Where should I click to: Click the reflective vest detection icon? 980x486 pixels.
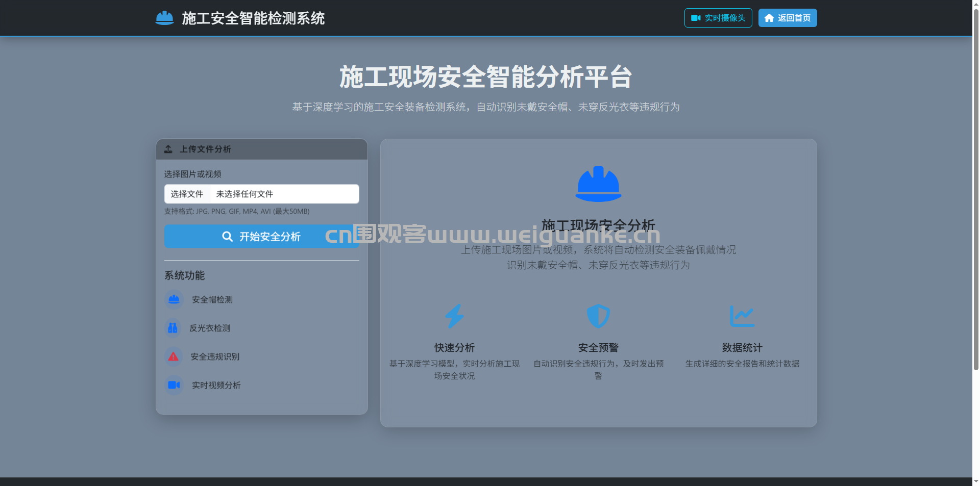pyautogui.click(x=173, y=328)
